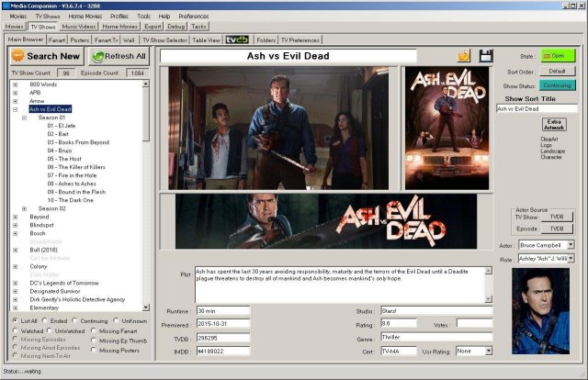Click the Continuing show status button

tap(558, 85)
